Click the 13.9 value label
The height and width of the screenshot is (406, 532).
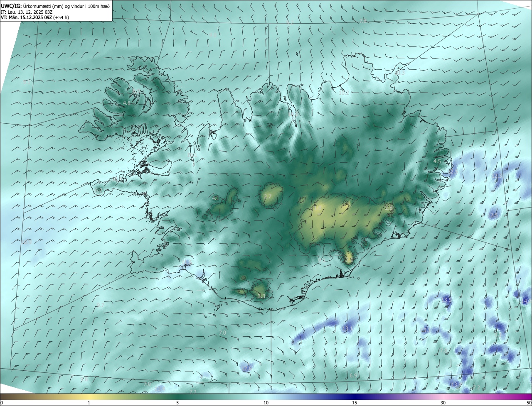[x=447, y=299]
